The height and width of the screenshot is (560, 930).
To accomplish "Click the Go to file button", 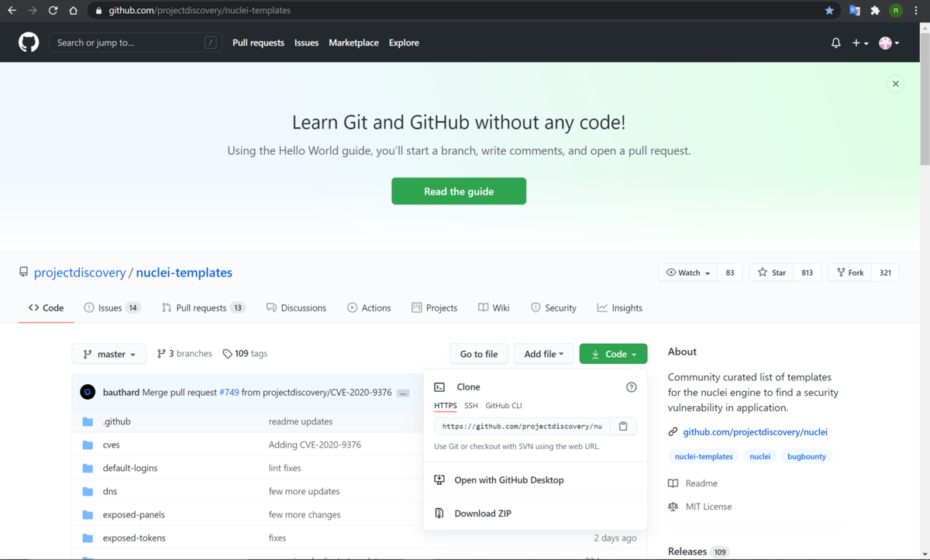I will (x=479, y=354).
